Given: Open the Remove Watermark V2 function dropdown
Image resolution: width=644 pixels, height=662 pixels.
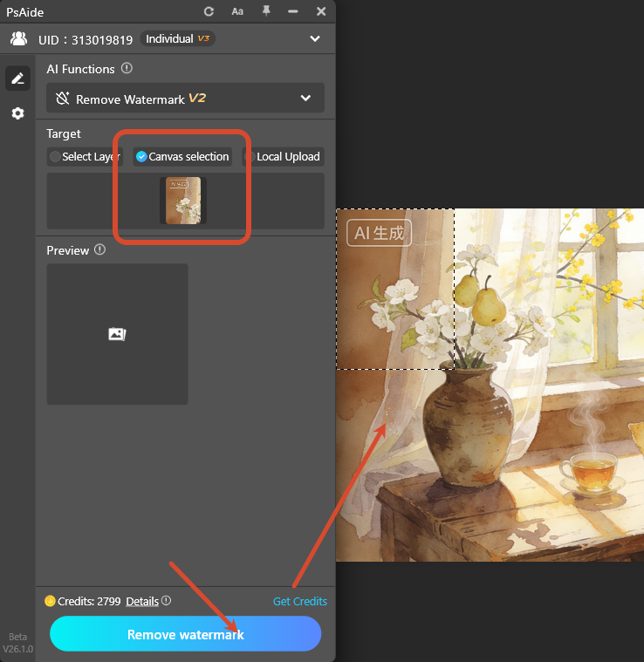Looking at the screenshot, I should (x=185, y=99).
